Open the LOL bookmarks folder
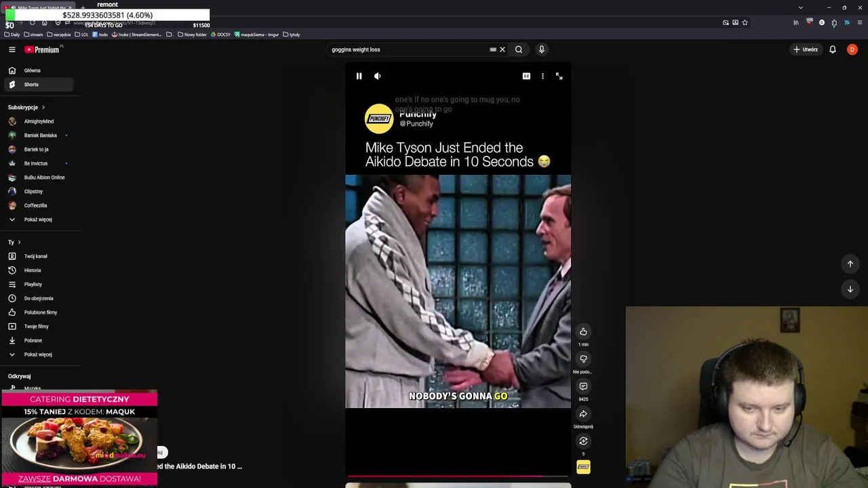This screenshot has width=868, height=488. pos(81,35)
